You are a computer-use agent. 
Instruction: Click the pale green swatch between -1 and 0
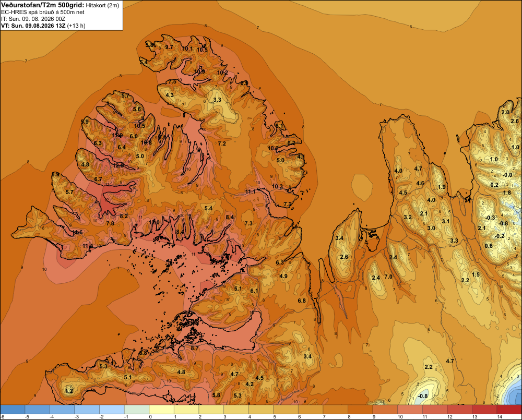pos(136,410)
